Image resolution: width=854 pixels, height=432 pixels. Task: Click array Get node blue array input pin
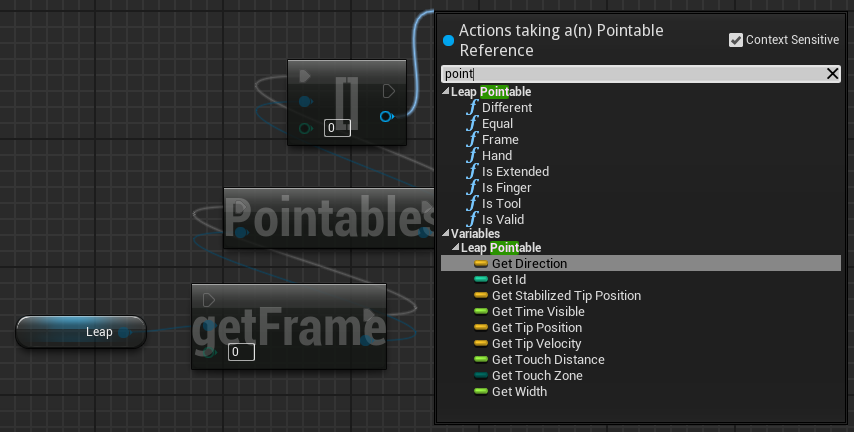click(x=306, y=101)
